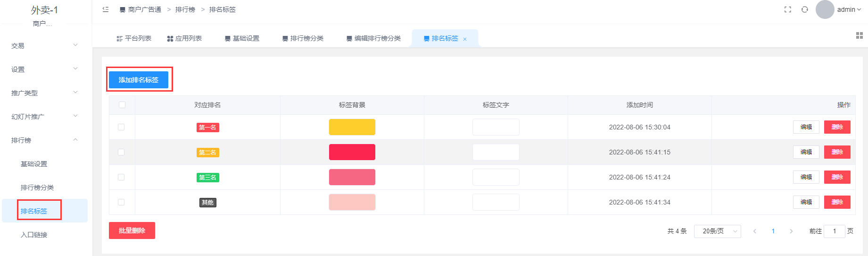Collapse the sidebar with the fold icon
Image resolution: width=868 pixels, height=256 pixels.
tap(106, 9)
